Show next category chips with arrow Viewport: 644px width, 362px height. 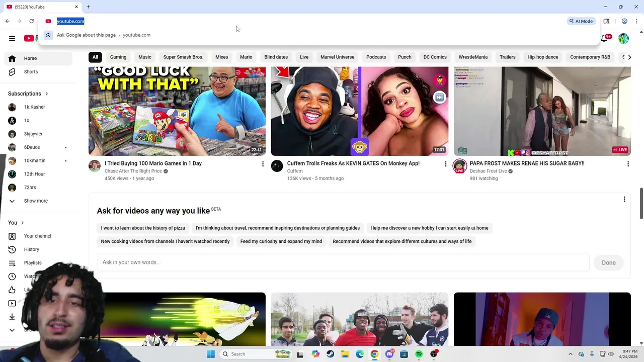click(x=629, y=57)
